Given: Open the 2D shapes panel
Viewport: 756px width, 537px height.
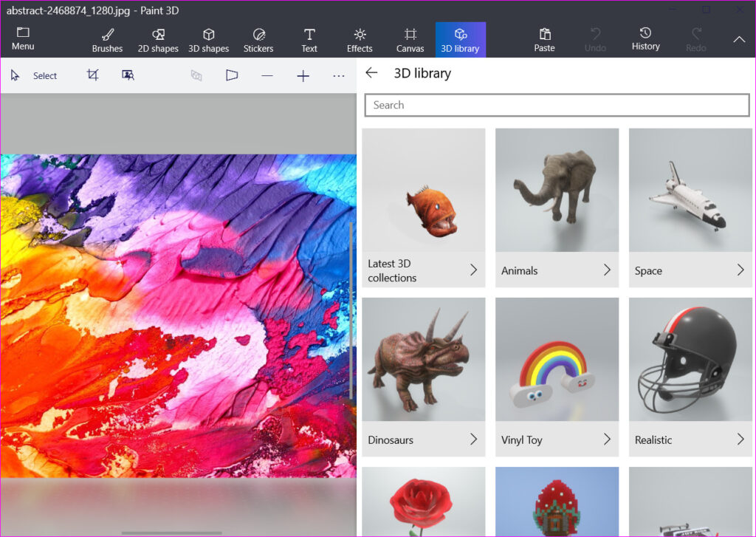Looking at the screenshot, I should 158,38.
